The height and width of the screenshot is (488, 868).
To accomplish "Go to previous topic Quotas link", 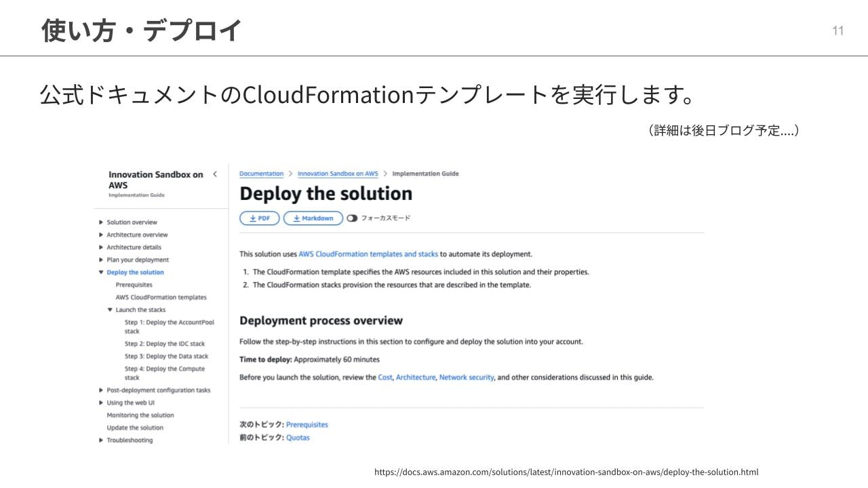I will tap(298, 438).
